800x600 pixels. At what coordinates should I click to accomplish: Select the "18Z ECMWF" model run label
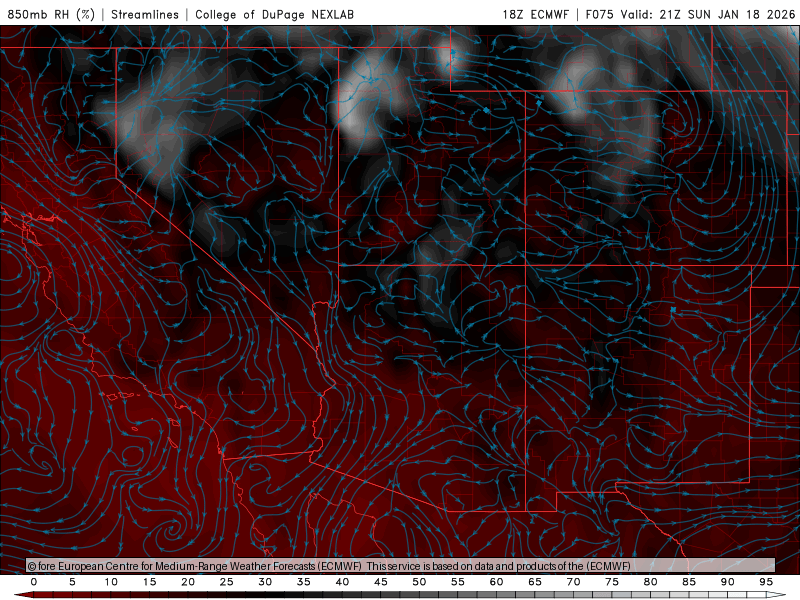click(535, 14)
